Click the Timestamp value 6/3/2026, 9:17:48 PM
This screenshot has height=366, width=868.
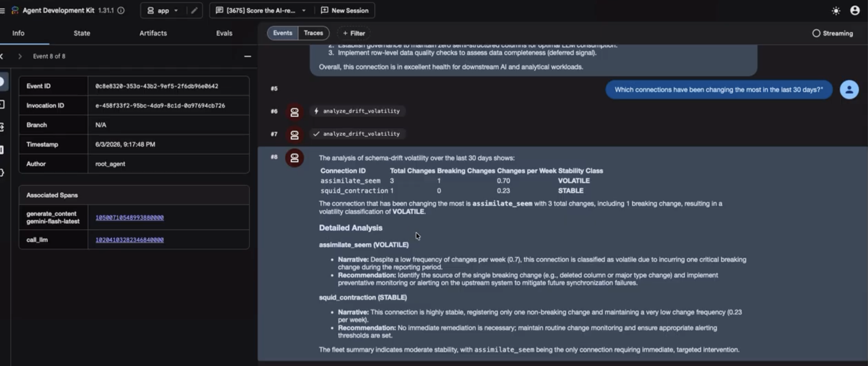pyautogui.click(x=125, y=144)
